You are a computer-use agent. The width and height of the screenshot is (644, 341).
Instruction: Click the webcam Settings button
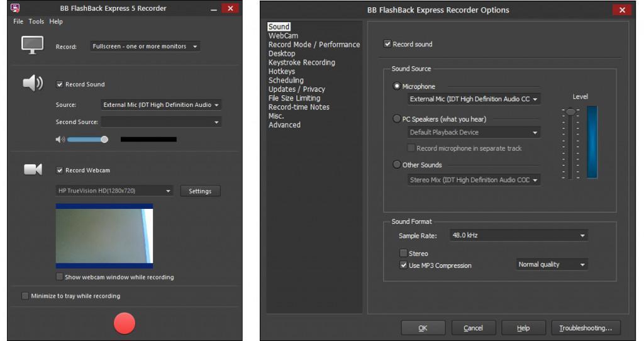pos(200,191)
